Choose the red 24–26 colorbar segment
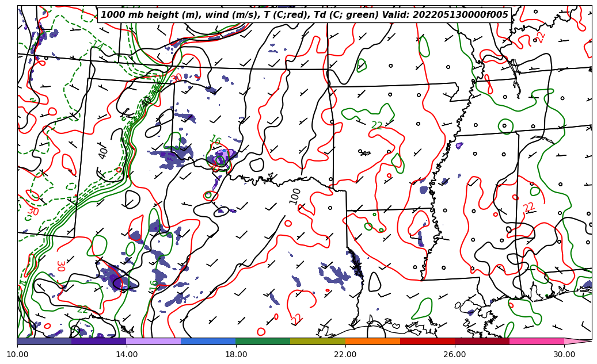This screenshot has height=364, width=597. pos(427,341)
